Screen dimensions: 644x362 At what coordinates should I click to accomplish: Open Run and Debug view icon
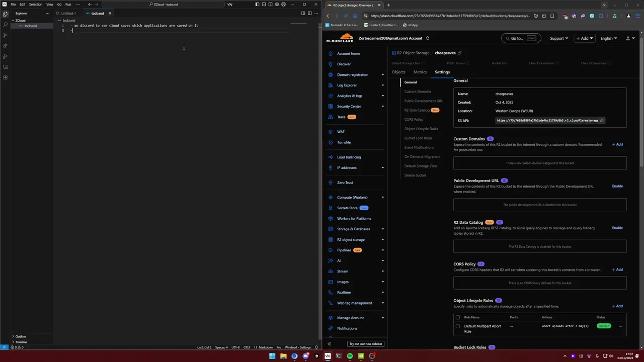tap(5, 56)
